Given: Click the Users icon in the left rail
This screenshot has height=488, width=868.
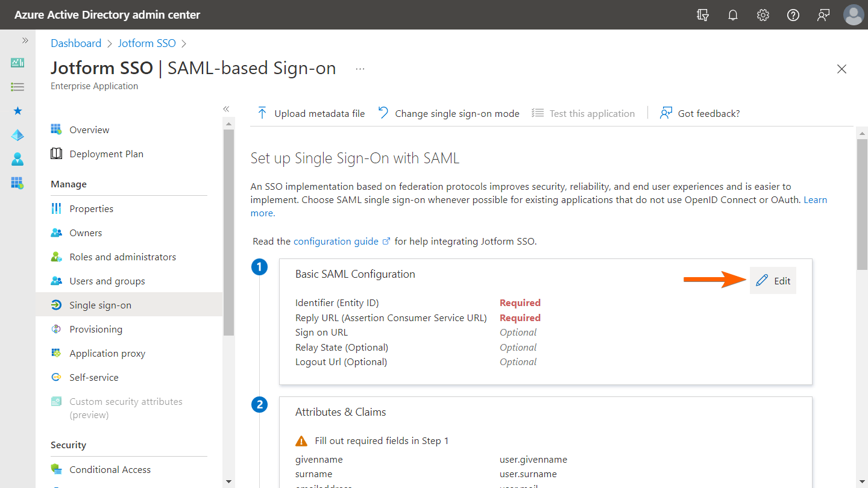Looking at the screenshot, I should tap(17, 159).
